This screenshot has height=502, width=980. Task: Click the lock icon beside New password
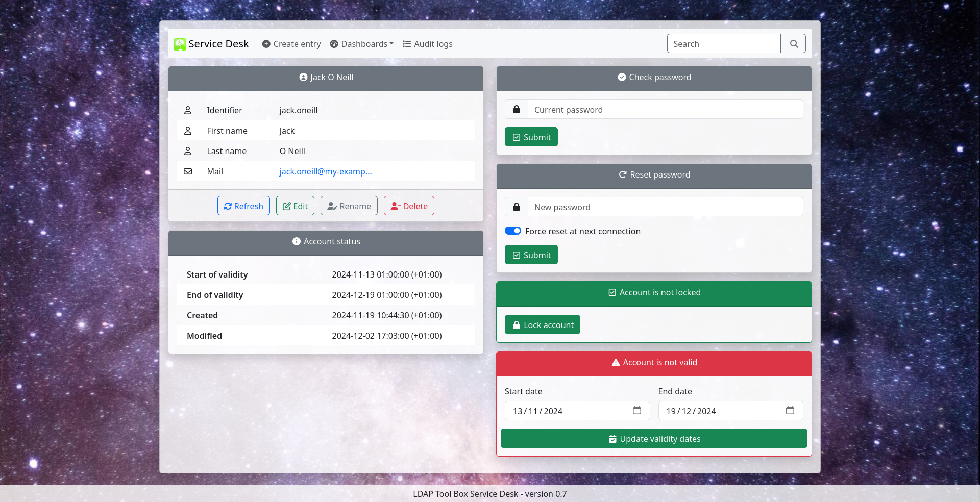click(x=517, y=207)
